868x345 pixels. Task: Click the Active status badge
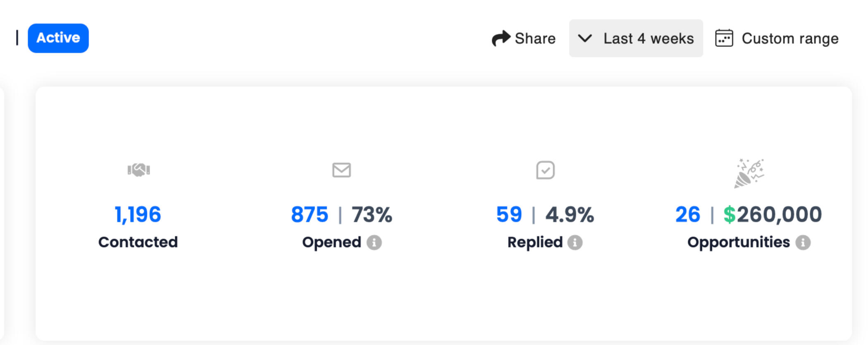58,38
